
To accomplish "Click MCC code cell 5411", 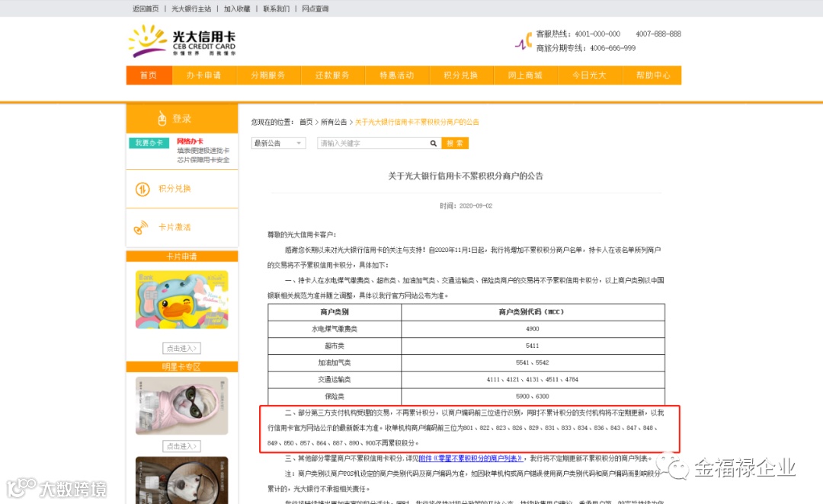I will (533, 346).
